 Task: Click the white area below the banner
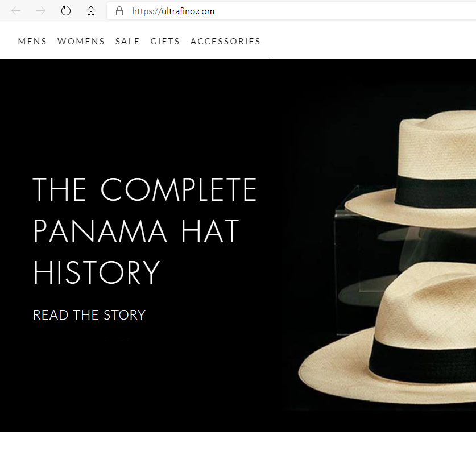tap(238, 454)
